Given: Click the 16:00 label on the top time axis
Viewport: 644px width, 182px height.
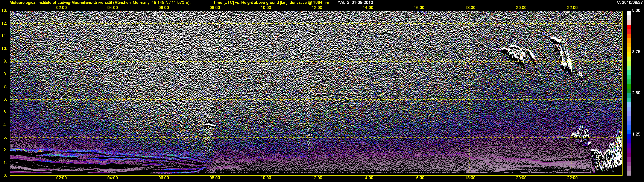Looking at the screenshot, I should [419, 7].
